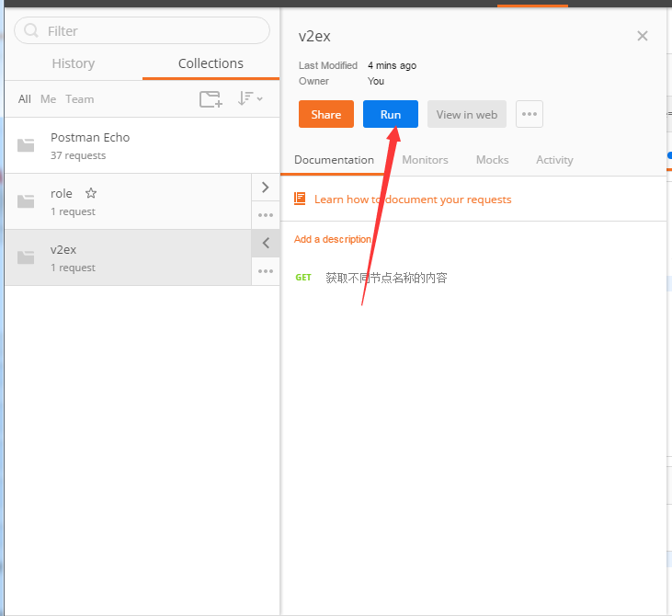Open the GET 获取不同节点名称的内容 request

pos(371,278)
